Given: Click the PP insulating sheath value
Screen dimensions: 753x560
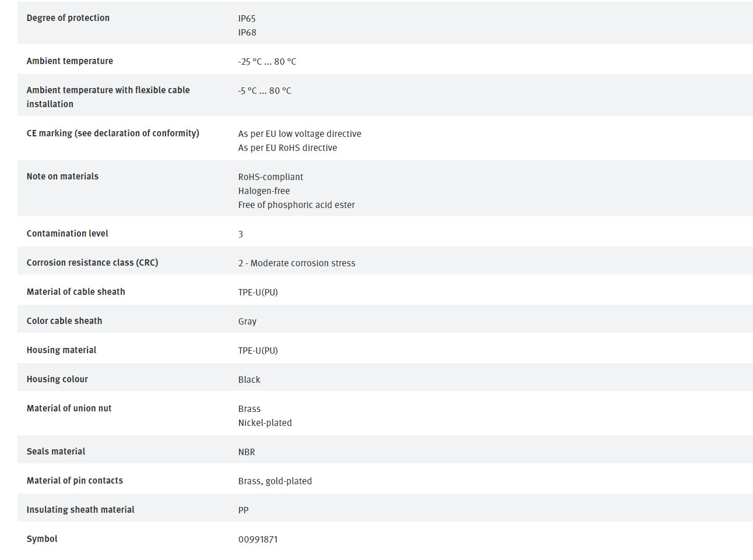Looking at the screenshot, I should (243, 510).
